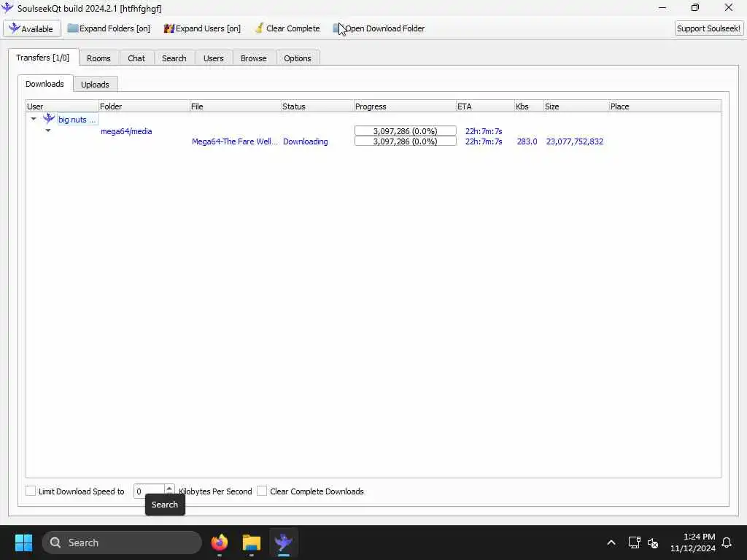Open Firefox from the taskbar
The image size is (747, 560).
(219, 542)
